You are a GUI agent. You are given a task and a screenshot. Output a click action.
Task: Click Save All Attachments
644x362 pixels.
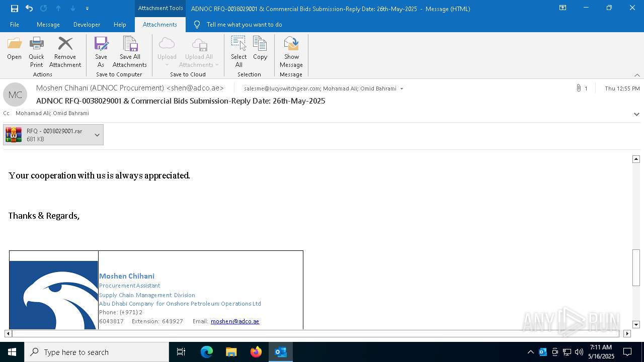point(130,52)
